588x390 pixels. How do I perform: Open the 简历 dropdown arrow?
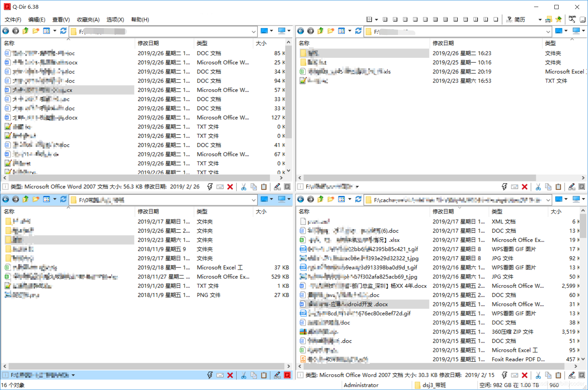(x=540, y=20)
